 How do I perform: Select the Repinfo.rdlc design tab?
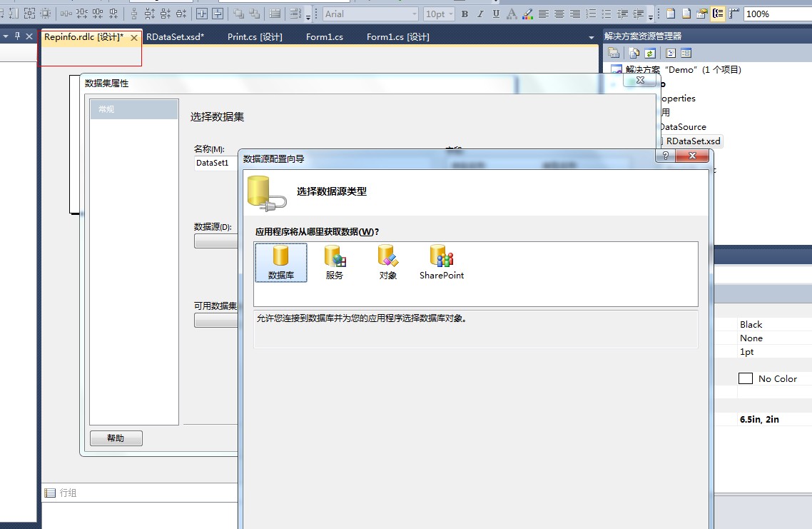coord(84,37)
